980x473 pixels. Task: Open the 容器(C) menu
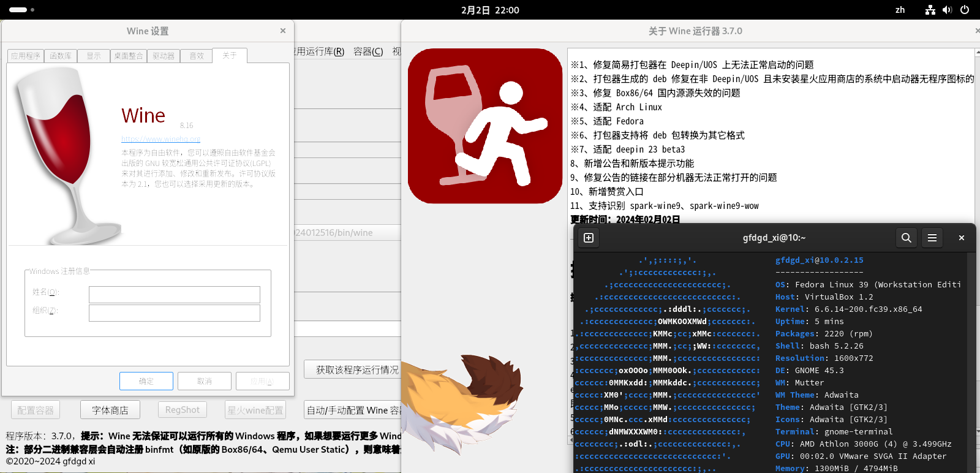368,51
